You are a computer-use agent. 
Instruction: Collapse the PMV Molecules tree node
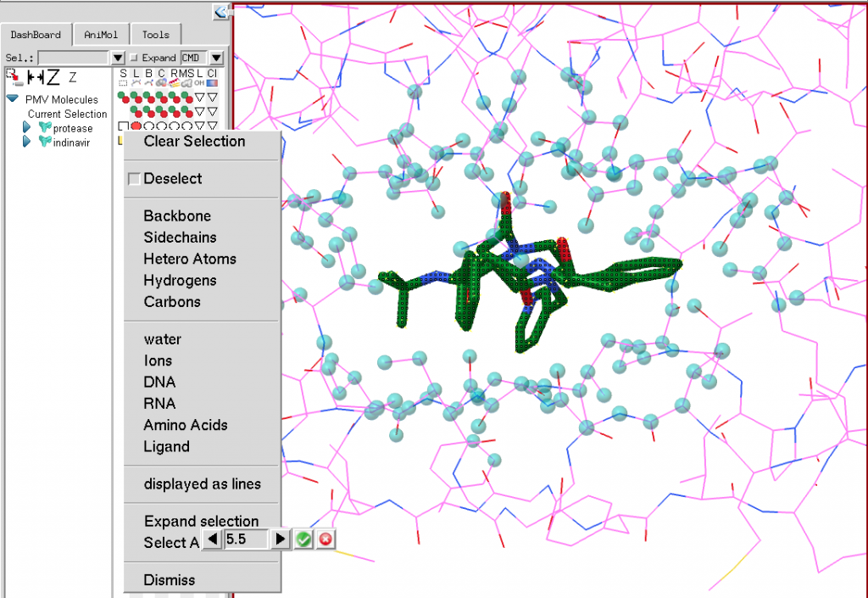pos(12,98)
